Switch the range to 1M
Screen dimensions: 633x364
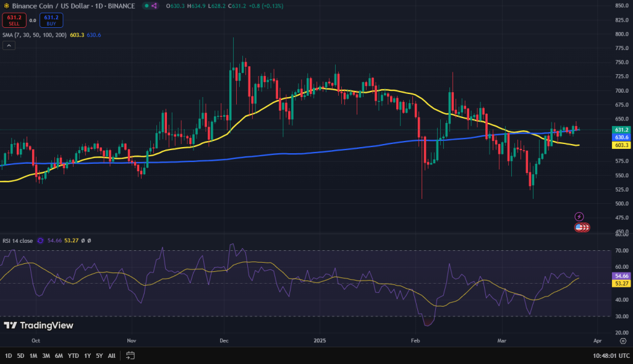click(33, 356)
